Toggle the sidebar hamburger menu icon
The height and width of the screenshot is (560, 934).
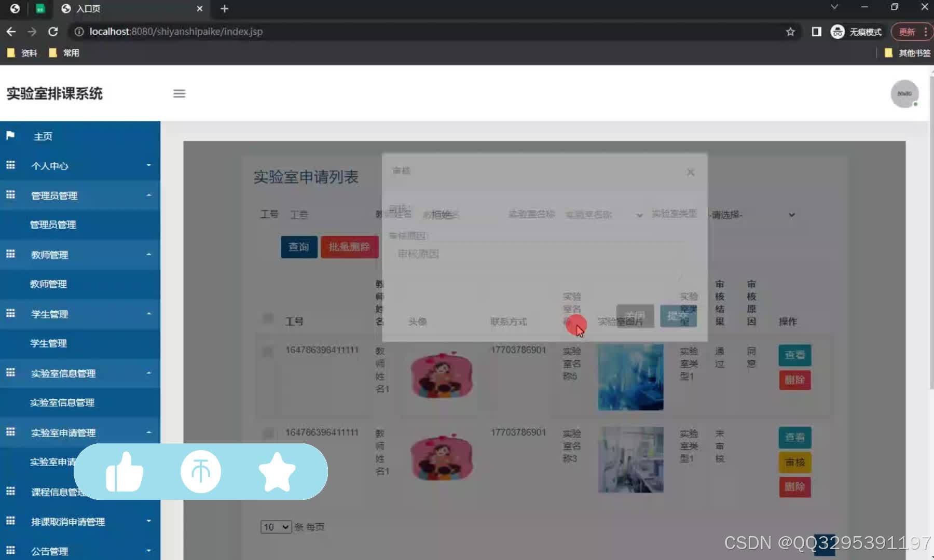[x=179, y=93]
